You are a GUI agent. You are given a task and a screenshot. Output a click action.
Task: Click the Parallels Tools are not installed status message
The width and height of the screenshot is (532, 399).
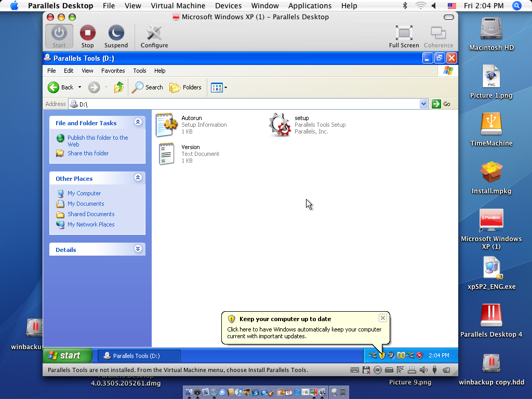coord(178,370)
